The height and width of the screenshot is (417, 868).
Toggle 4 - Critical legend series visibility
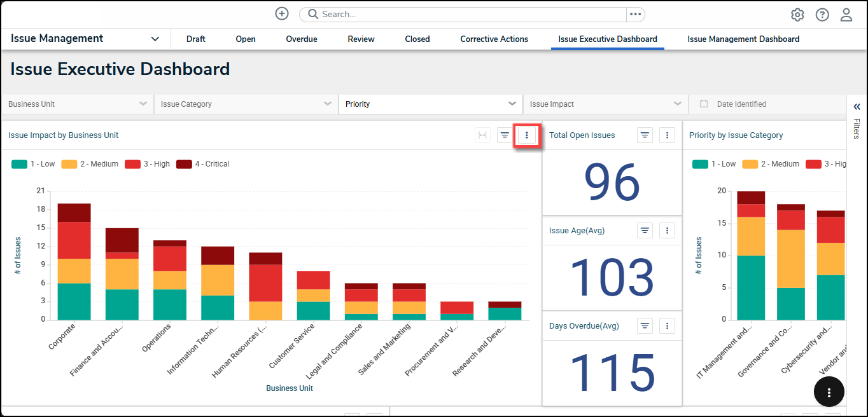point(202,164)
